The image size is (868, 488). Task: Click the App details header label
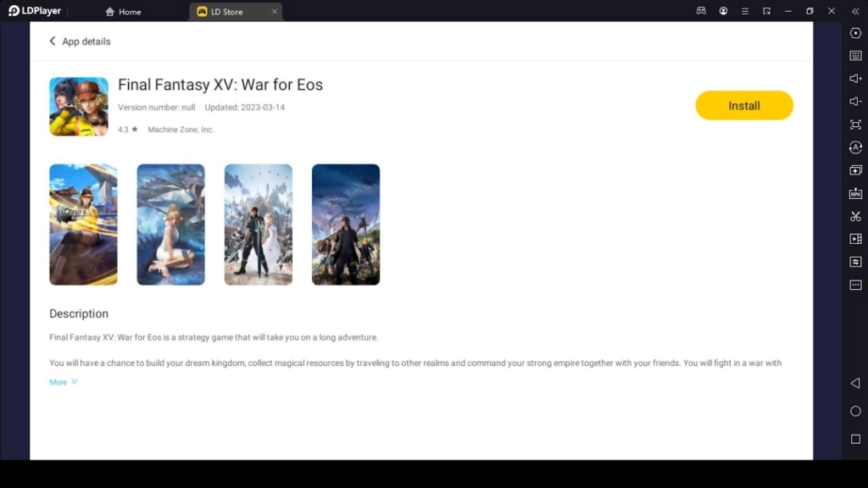(x=86, y=42)
